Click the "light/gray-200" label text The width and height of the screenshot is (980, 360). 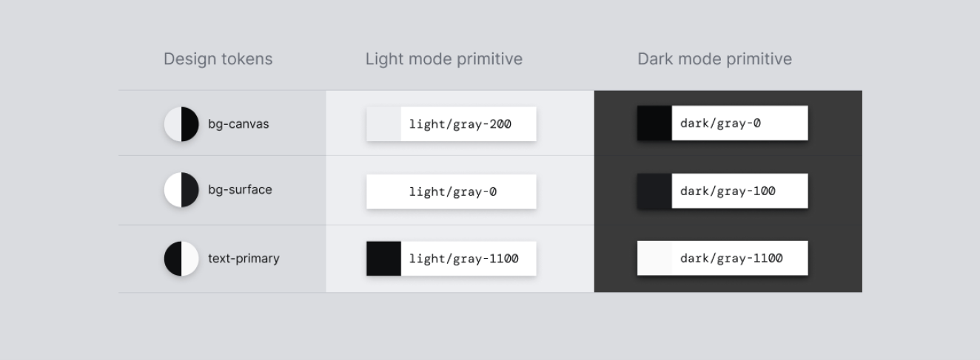pyautogui.click(x=460, y=123)
